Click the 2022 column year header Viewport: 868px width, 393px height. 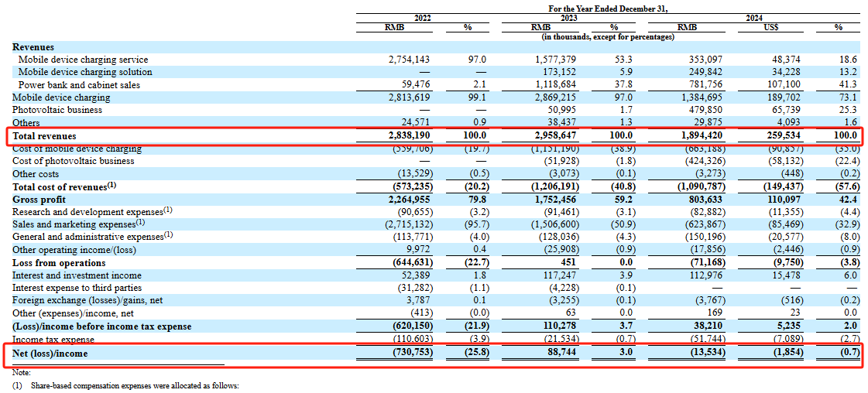(x=422, y=18)
